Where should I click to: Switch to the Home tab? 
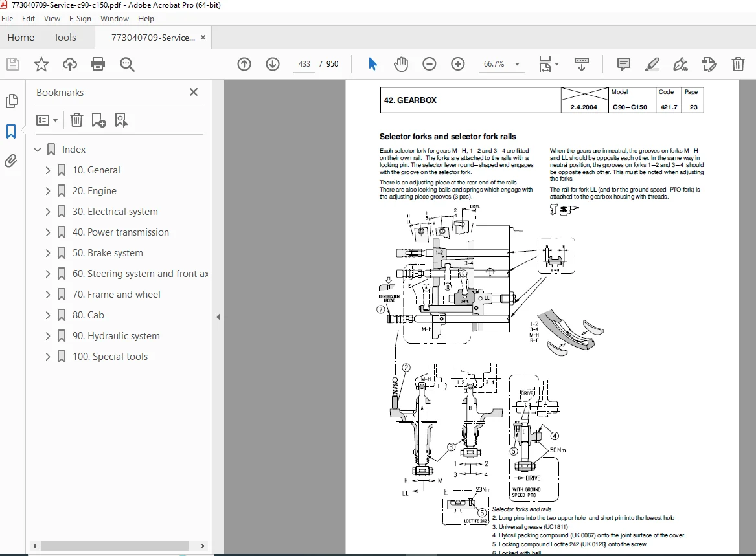21,38
